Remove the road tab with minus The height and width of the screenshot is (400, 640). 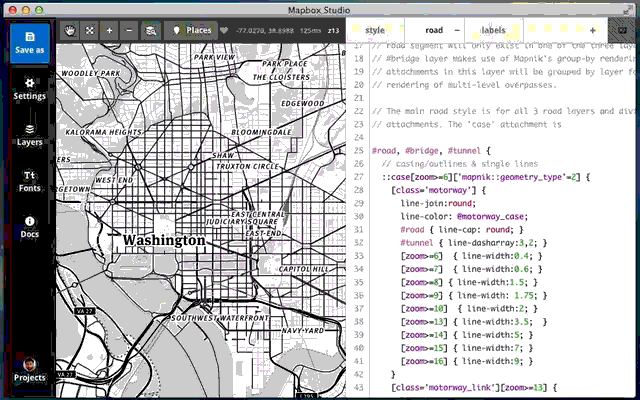(x=457, y=30)
